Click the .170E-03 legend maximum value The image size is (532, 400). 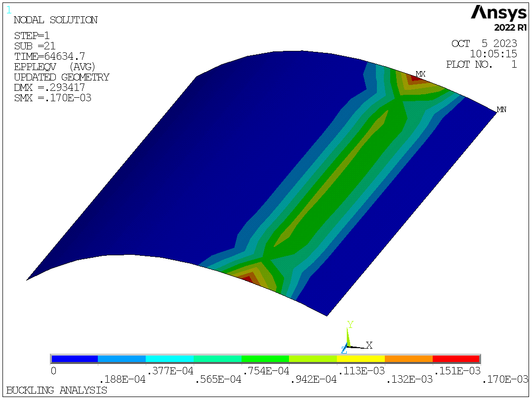505,379
